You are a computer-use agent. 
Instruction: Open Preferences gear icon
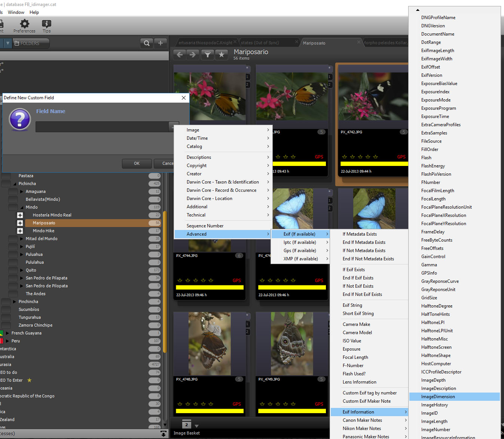click(24, 24)
